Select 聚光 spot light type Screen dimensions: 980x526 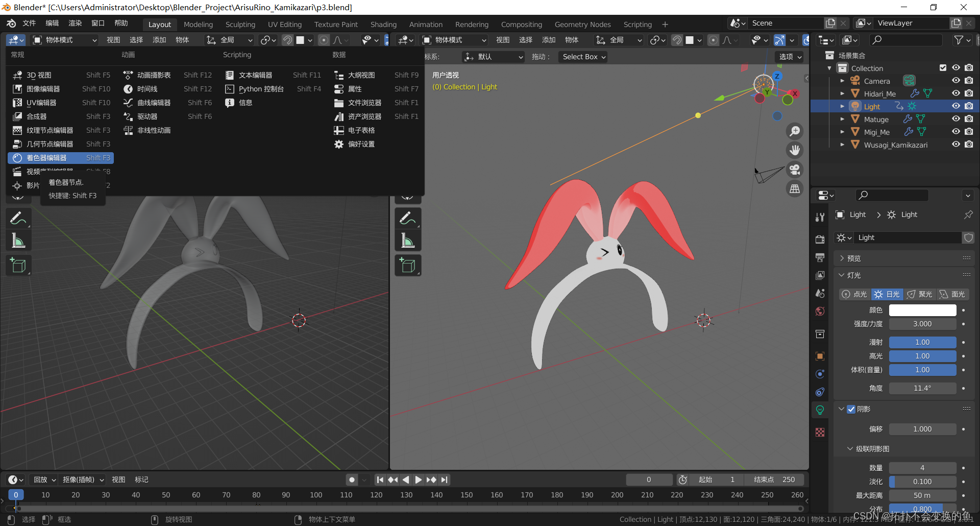(x=920, y=294)
